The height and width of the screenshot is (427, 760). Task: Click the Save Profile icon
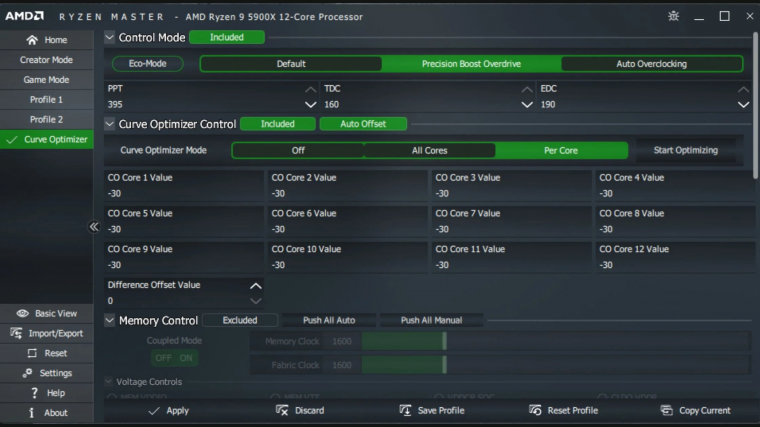coord(405,411)
